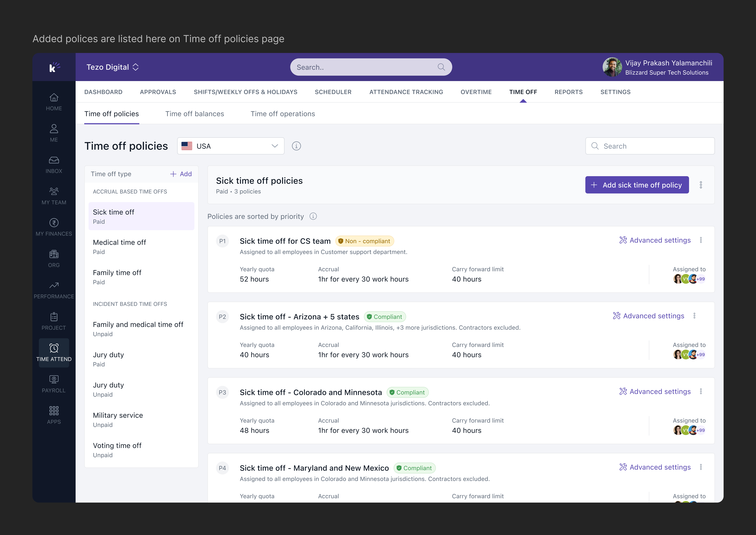756x535 pixels.
Task: Select the Time off policies sub-tab
Action: (x=112, y=114)
